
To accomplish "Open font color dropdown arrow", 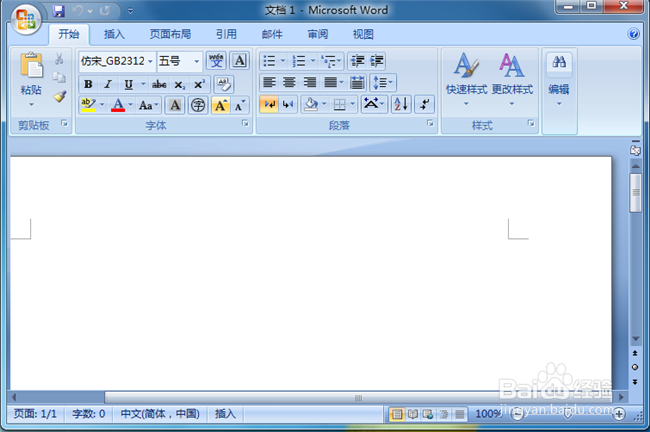I will pos(131,105).
